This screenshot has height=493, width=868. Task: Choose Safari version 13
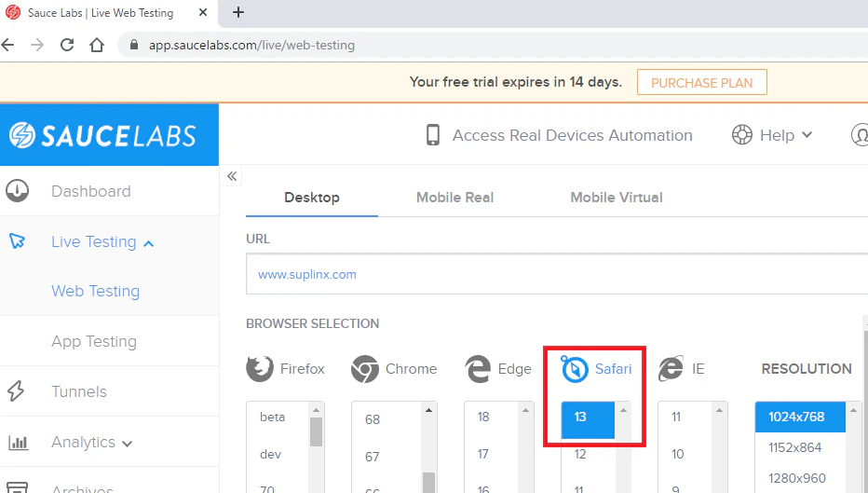click(x=588, y=420)
